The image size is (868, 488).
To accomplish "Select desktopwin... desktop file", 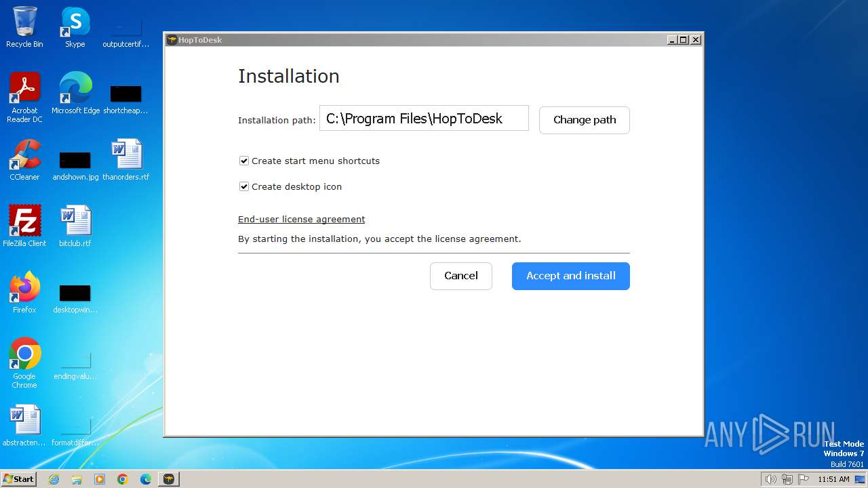I will pos(75,298).
